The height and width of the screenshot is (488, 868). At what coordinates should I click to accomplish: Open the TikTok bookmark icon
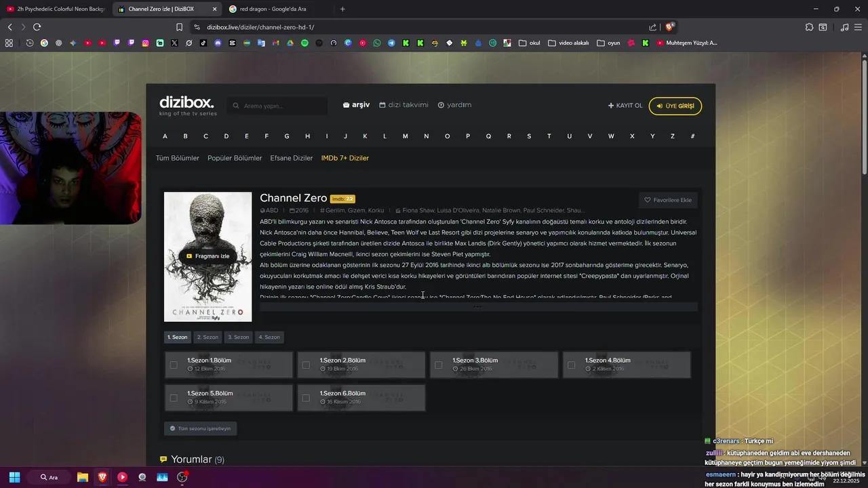coord(203,43)
